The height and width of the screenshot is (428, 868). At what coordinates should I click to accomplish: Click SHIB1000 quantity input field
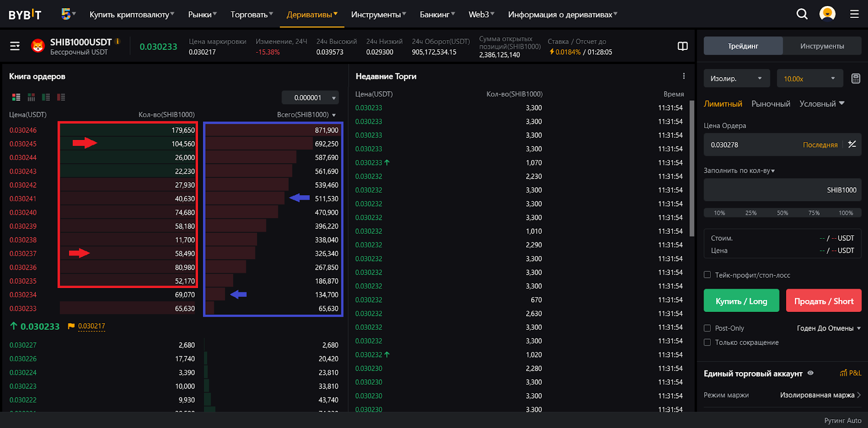coord(782,190)
